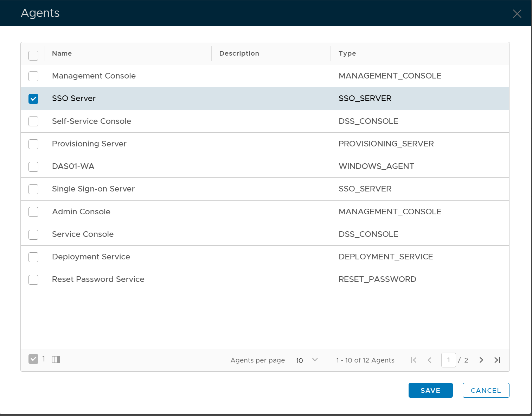Image resolution: width=532 pixels, height=416 pixels.
Task: Jump to the first page arrow
Action: (414, 360)
